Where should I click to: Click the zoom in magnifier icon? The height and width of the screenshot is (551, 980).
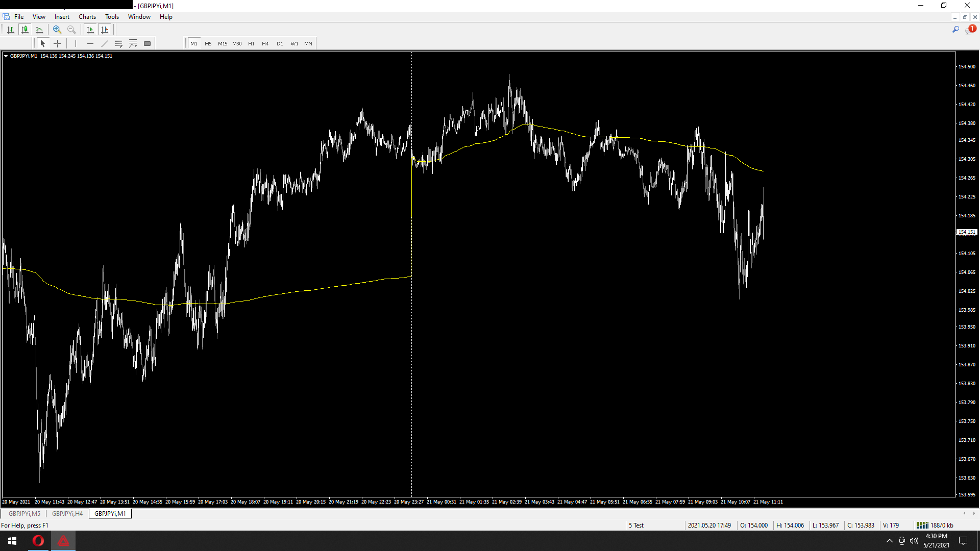[57, 30]
